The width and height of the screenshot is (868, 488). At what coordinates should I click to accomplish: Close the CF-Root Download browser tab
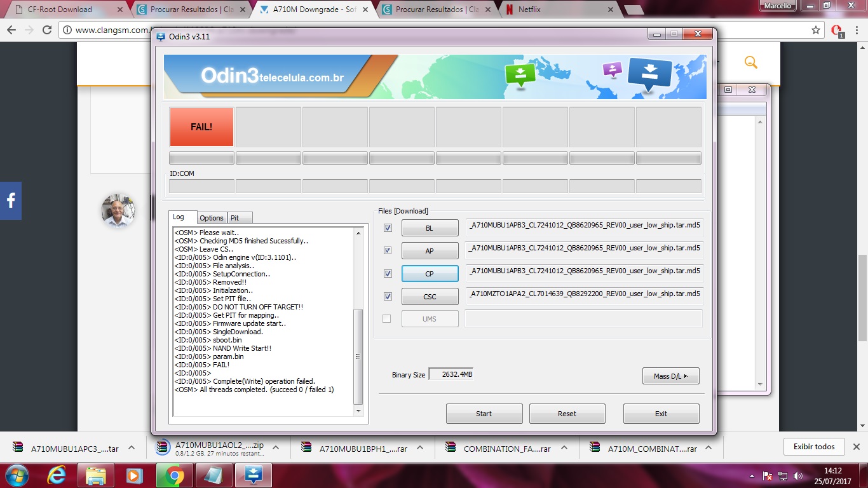tap(121, 10)
